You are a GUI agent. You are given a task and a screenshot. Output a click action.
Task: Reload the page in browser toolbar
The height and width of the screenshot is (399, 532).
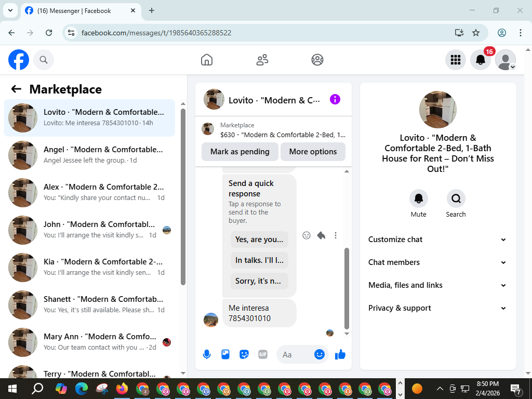pyautogui.click(x=49, y=33)
